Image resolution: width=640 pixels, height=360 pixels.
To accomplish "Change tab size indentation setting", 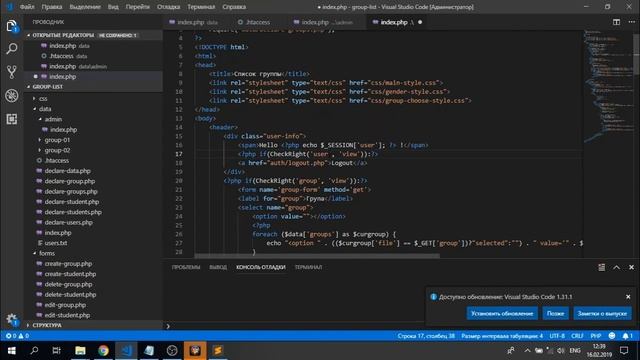I will (502, 336).
